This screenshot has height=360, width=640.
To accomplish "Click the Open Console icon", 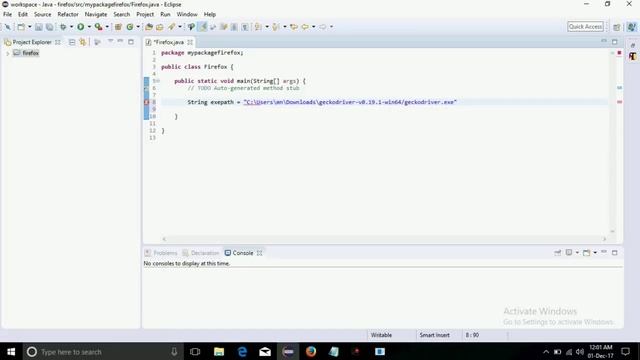I will click(586, 253).
